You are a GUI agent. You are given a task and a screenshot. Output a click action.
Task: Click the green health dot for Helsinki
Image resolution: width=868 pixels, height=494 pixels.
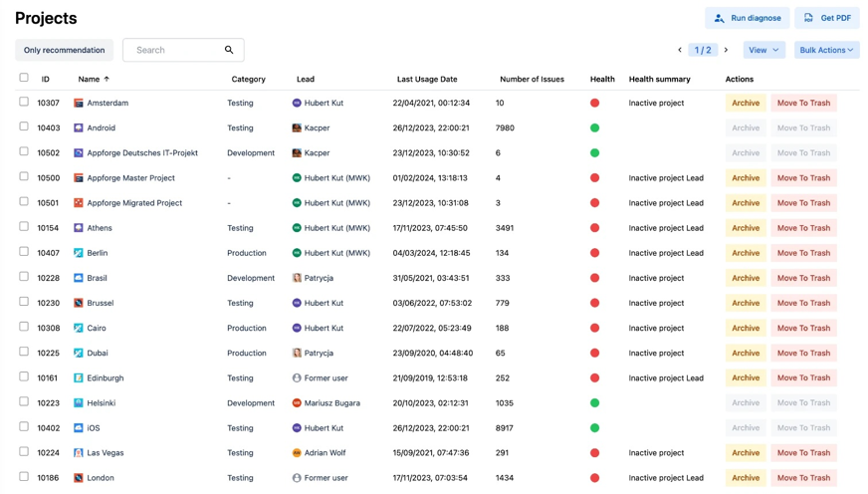595,403
